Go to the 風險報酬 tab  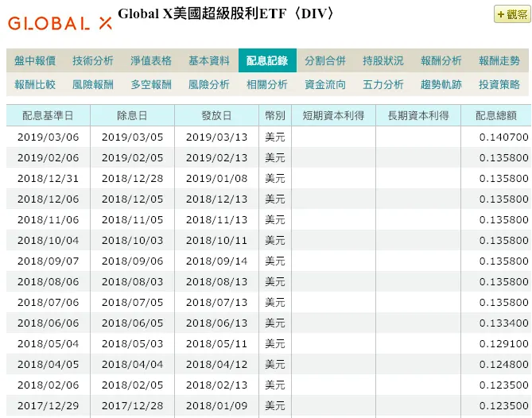coord(93,84)
